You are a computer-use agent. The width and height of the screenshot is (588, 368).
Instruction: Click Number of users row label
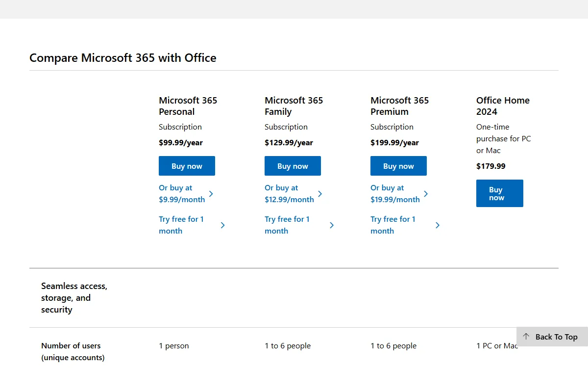click(73, 352)
